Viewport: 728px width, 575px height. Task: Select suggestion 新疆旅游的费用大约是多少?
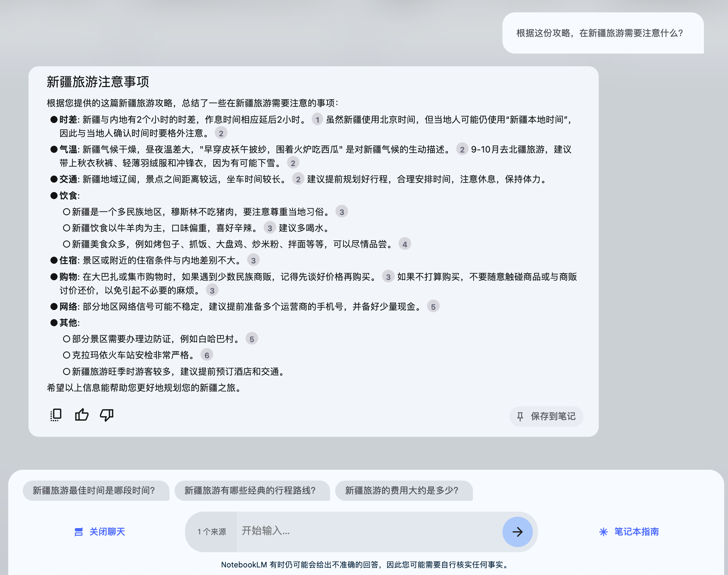[404, 490]
